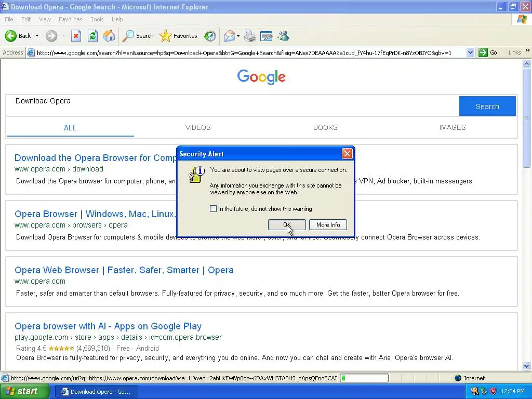Open the File menu

(9, 19)
